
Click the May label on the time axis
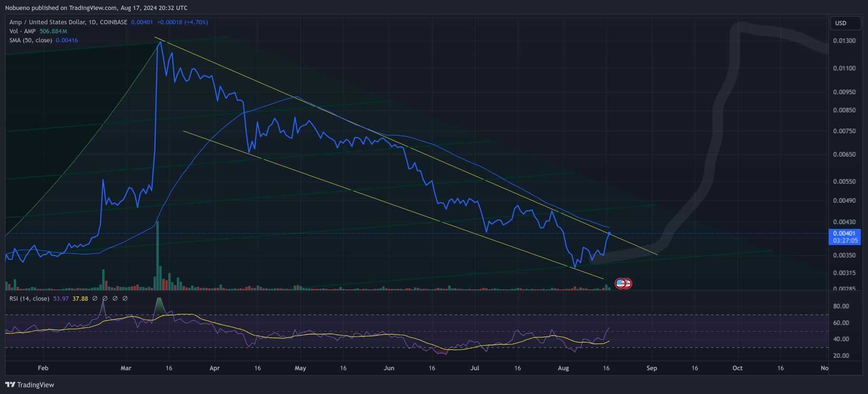[x=300, y=368]
